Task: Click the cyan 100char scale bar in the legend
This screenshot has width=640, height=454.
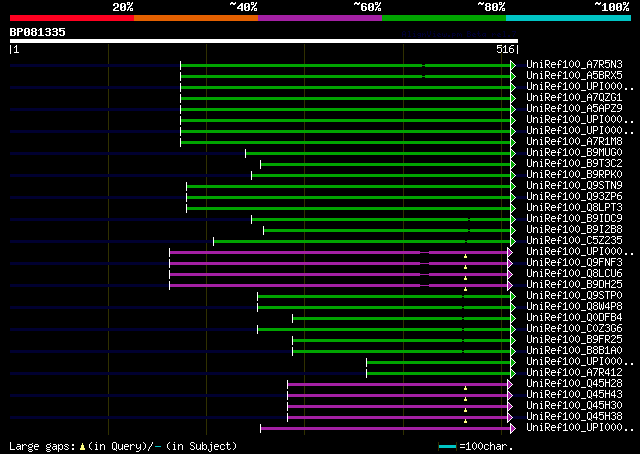Action: pos(447,447)
